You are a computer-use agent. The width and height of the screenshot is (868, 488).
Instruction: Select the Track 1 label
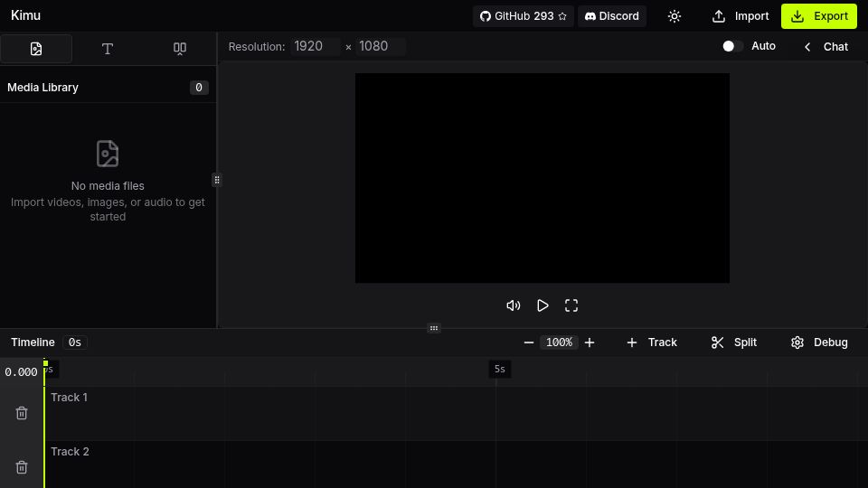pyautogui.click(x=70, y=398)
